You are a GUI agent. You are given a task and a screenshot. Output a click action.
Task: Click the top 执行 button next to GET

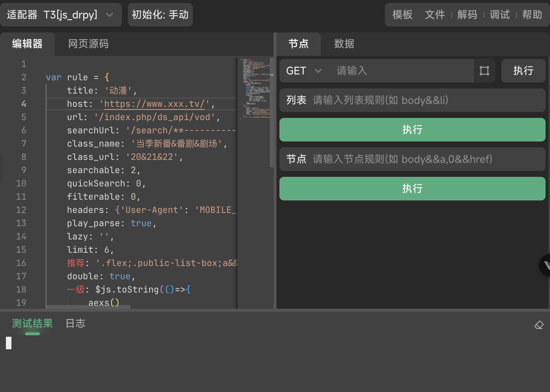coord(523,71)
